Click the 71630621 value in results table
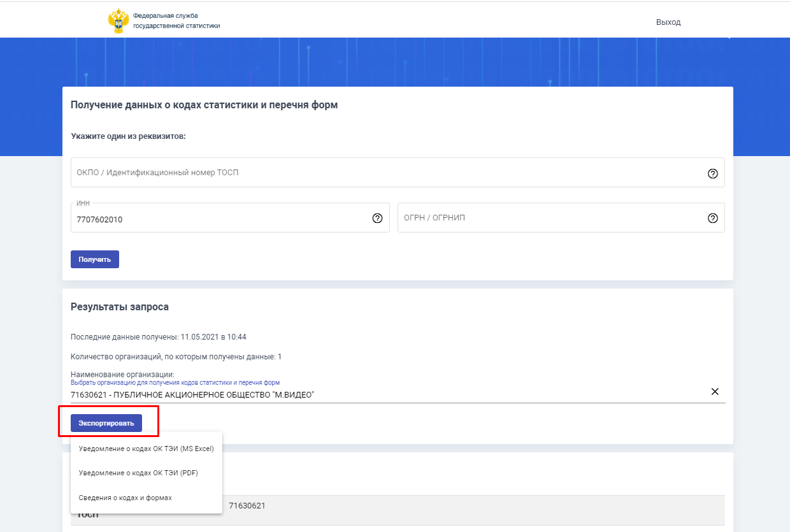Screen dimensions: 790x532 pyautogui.click(x=247, y=506)
